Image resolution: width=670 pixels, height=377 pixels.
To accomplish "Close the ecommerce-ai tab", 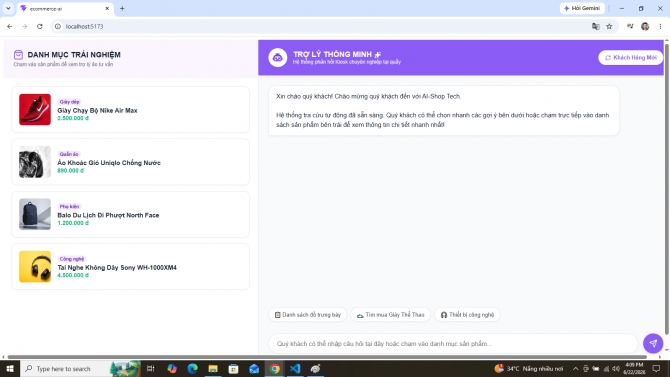I will [x=107, y=9].
